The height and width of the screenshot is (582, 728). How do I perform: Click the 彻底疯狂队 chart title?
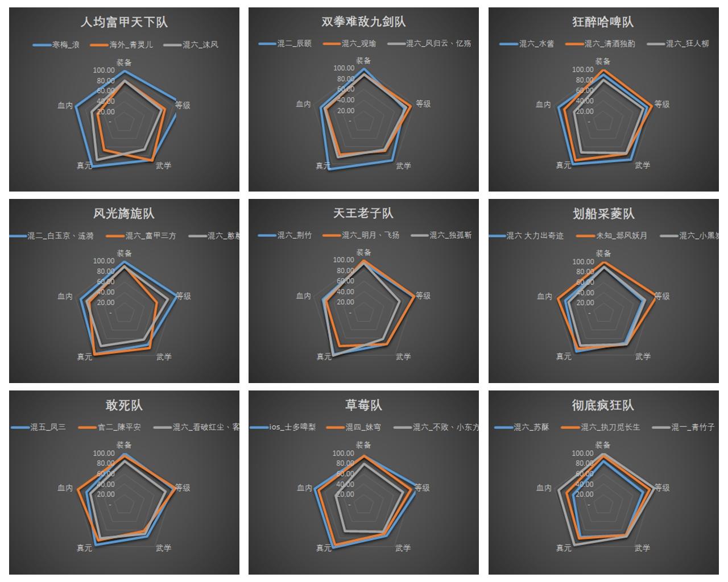[x=603, y=405]
